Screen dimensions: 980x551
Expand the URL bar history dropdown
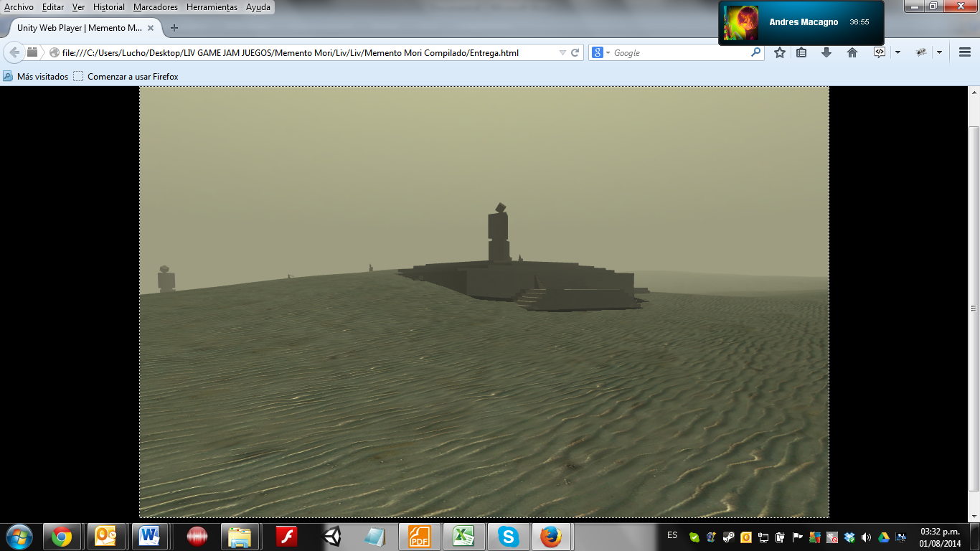click(562, 52)
